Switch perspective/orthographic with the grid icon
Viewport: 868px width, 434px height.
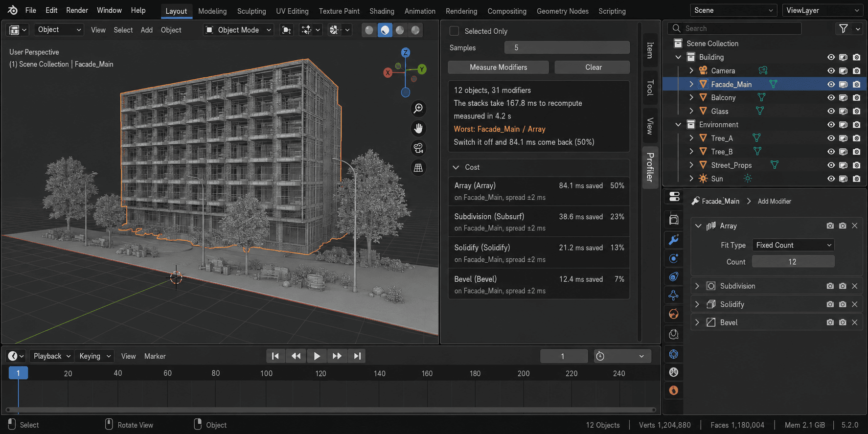click(x=418, y=168)
